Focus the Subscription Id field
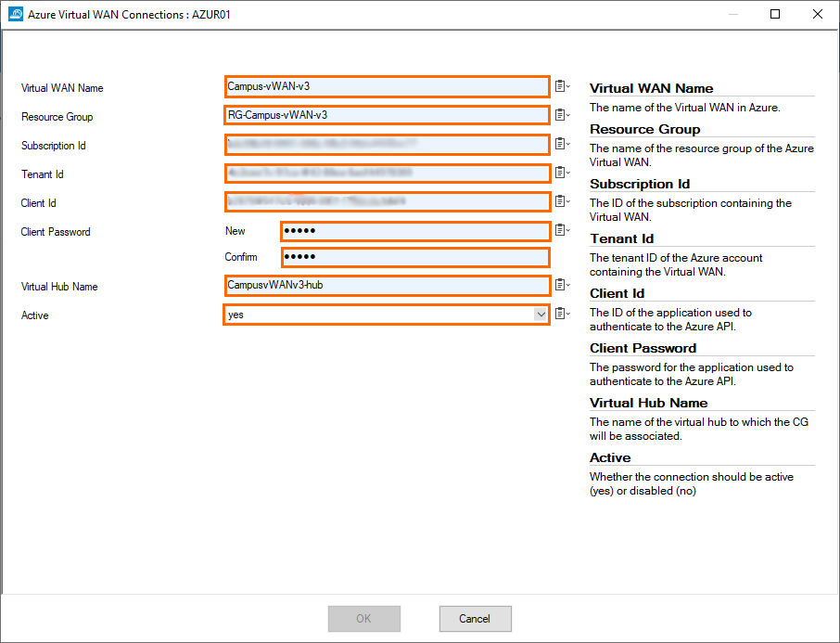The height and width of the screenshot is (643, 840). click(x=387, y=144)
